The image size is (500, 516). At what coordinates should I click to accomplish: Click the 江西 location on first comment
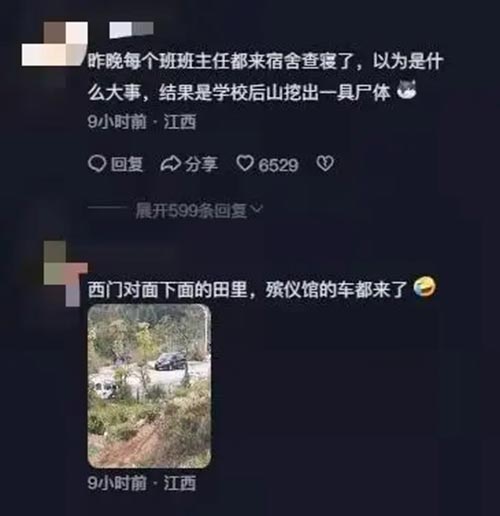coord(179,122)
